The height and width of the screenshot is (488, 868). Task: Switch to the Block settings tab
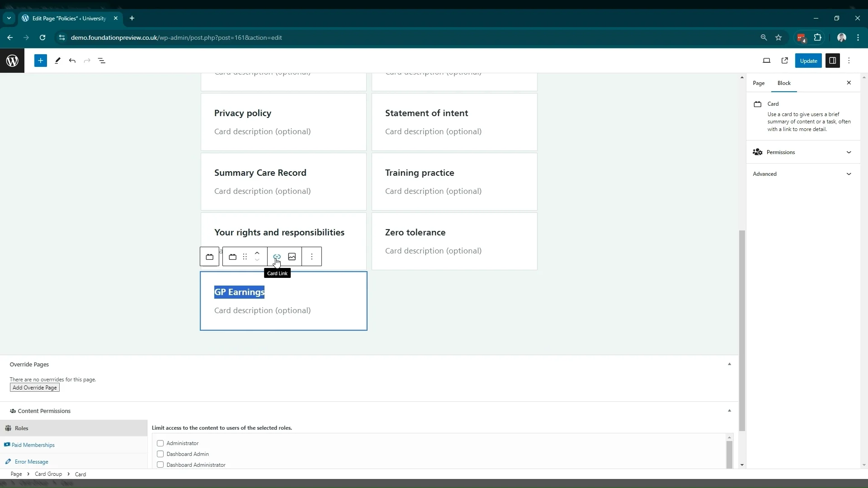[784, 83]
